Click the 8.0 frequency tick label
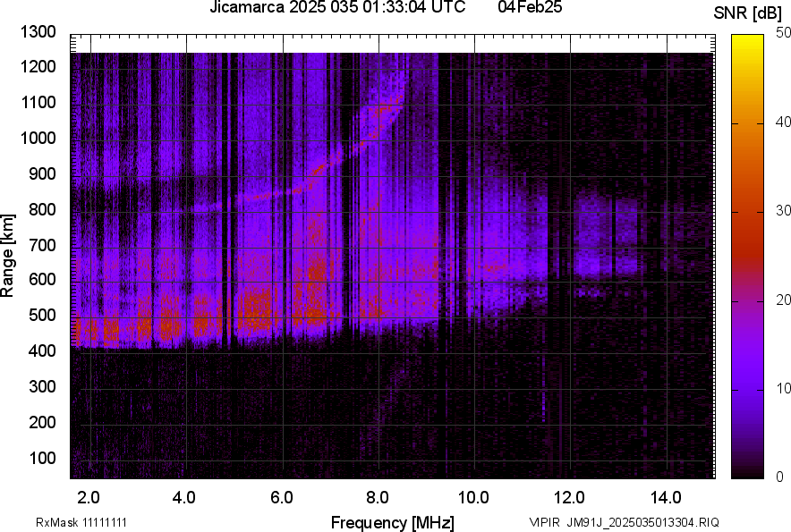The height and width of the screenshot is (532, 791). coord(377,497)
